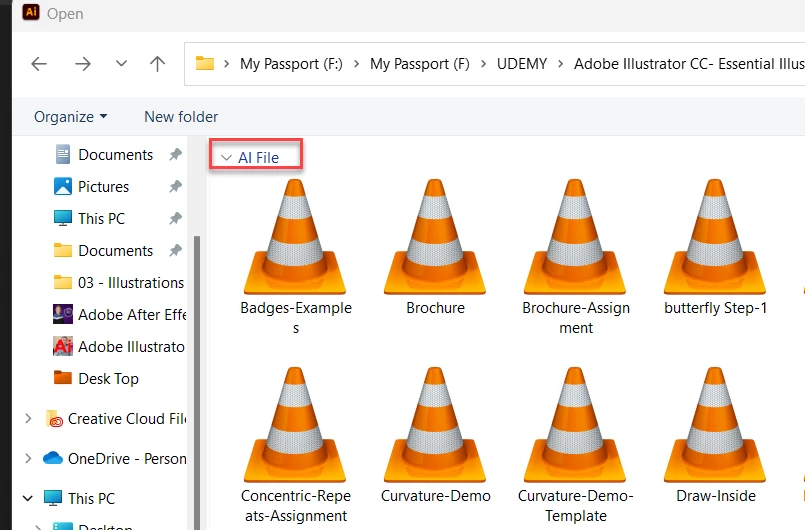Image resolution: width=805 pixels, height=530 pixels.
Task: Click the butterfly Step-1 file name
Action: click(x=715, y=308)
